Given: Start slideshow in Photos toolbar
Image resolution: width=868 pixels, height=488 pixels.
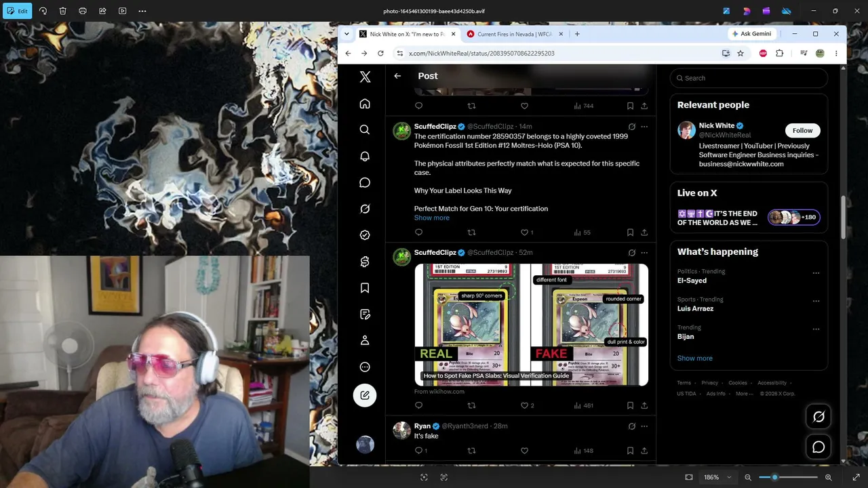Looking at the screenshot, I should (x=122, y=11).
